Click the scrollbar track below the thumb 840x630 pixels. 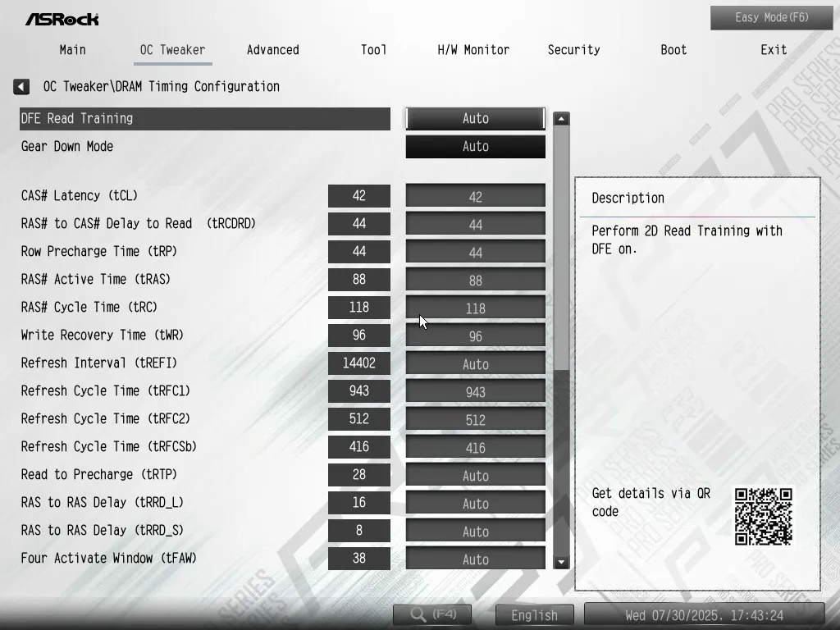(x=561, y=462)
